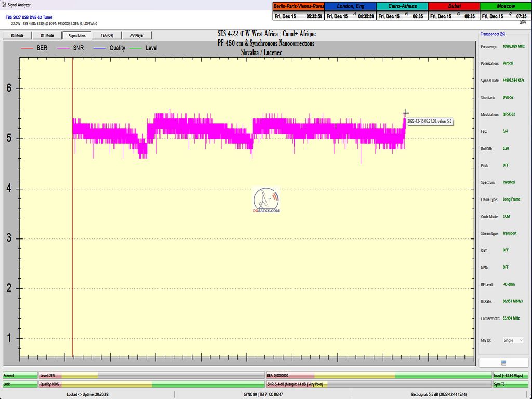Select the Signal Mon. tab
The height and width of the screenshot is (399, 532).
pyautogui.click(x=77, y=35)
